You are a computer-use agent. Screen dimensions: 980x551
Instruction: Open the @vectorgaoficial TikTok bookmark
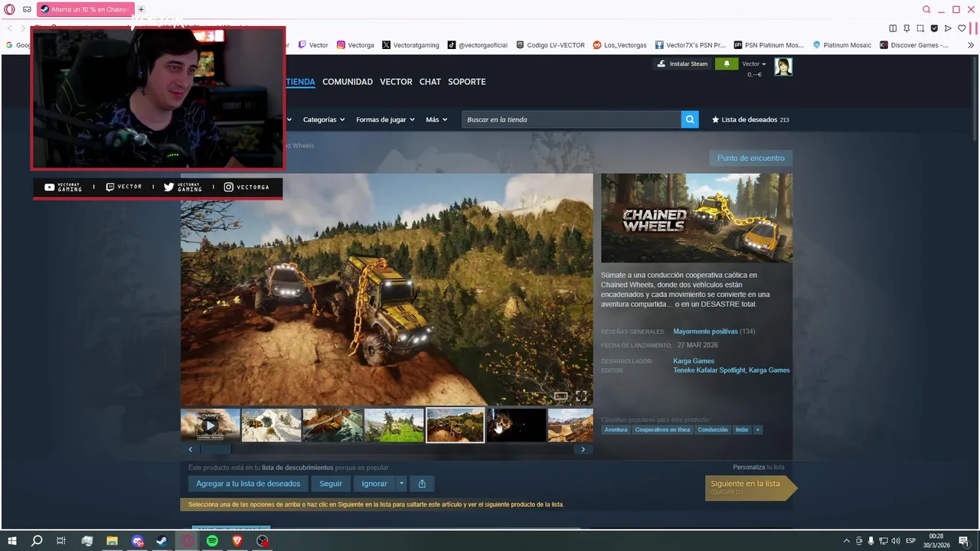point(478,45)
